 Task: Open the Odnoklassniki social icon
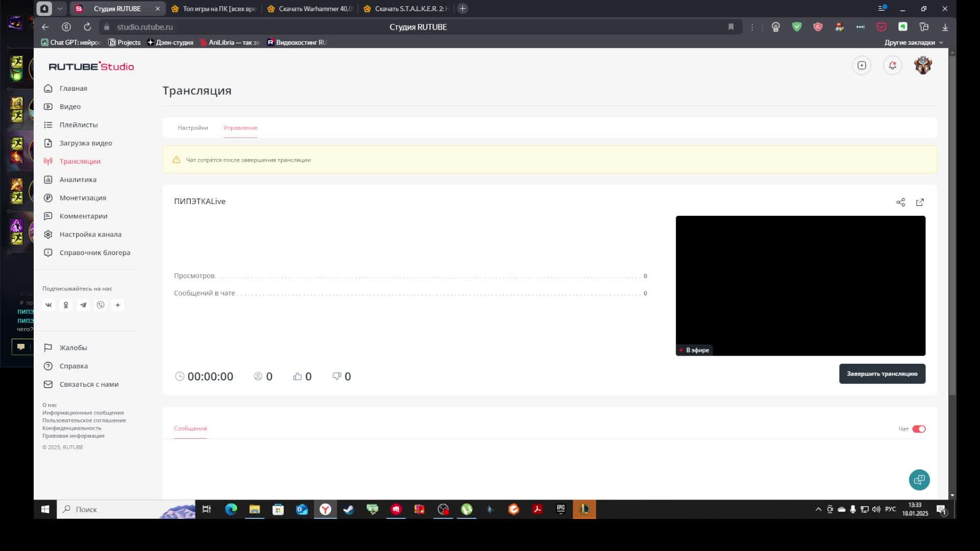tap(66, 305)
